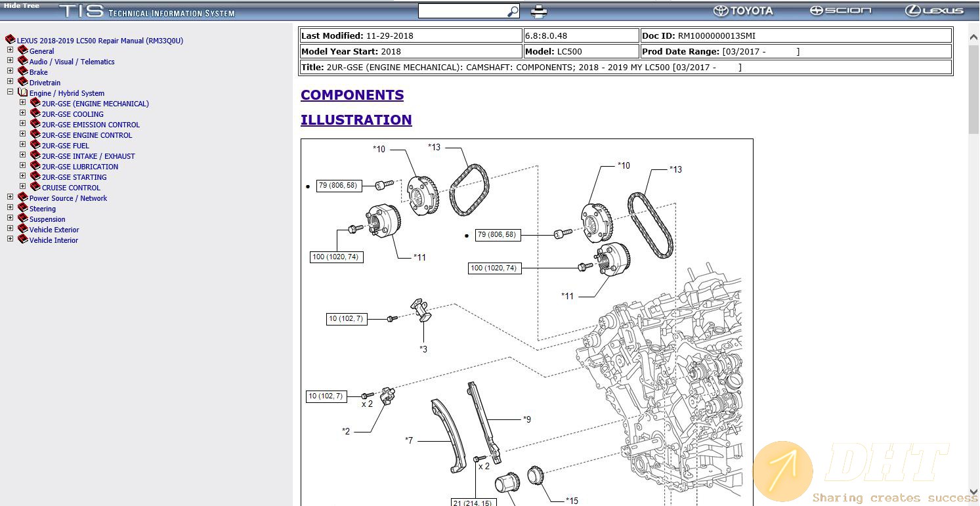Open 2UR-GSE (ENGINE MECHANICAL) entry
Screen dimensions: 980x506
[95, 104]
